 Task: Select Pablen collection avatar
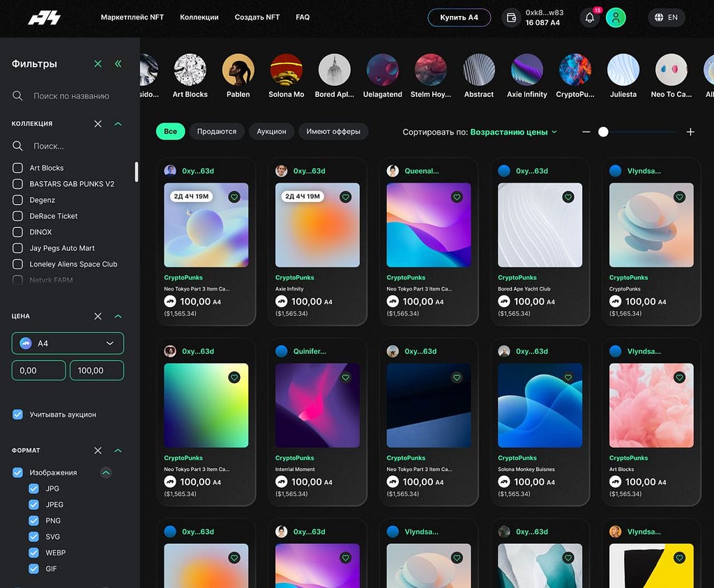pos(238,70)
